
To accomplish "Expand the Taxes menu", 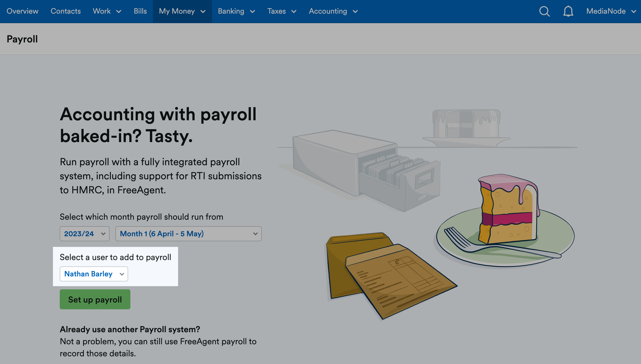I will coord(282,11).
